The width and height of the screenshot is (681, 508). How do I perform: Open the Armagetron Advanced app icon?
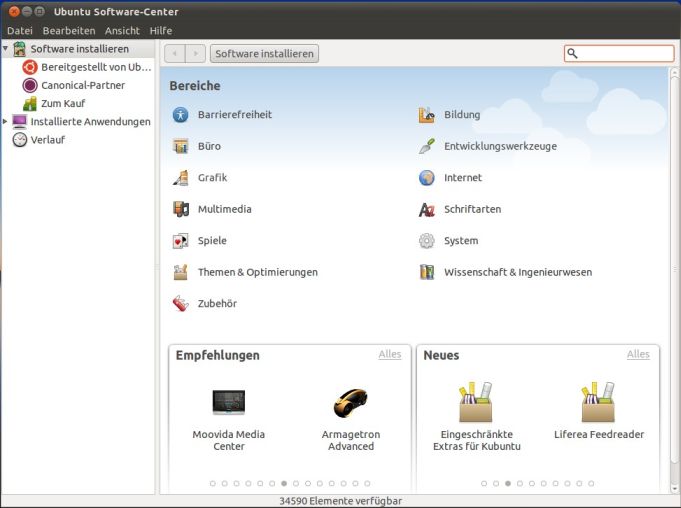350,402
